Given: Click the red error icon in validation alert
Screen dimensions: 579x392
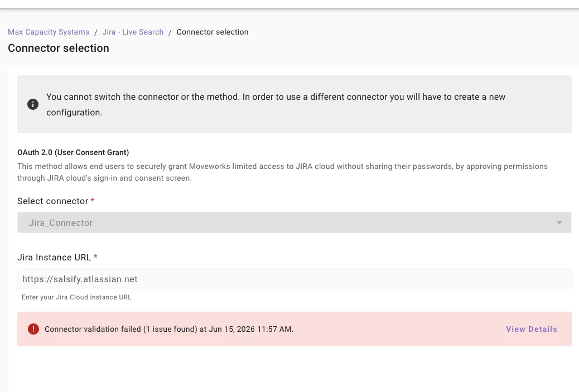Looking at the screenshot, I should [x=33, y=329].
